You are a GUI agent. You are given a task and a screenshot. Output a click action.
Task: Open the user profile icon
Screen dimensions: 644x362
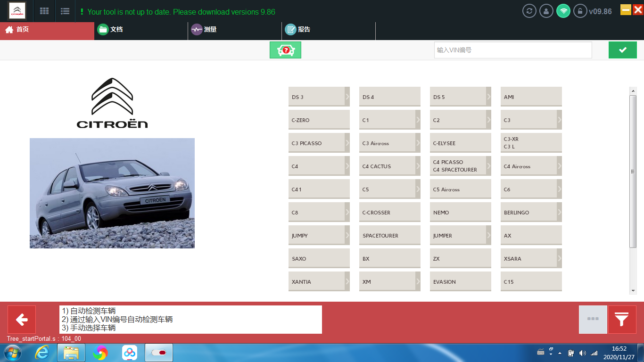coord(546,11)
